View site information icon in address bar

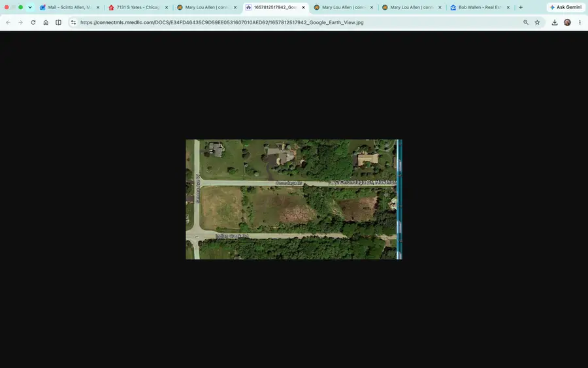tap(73, 22)
